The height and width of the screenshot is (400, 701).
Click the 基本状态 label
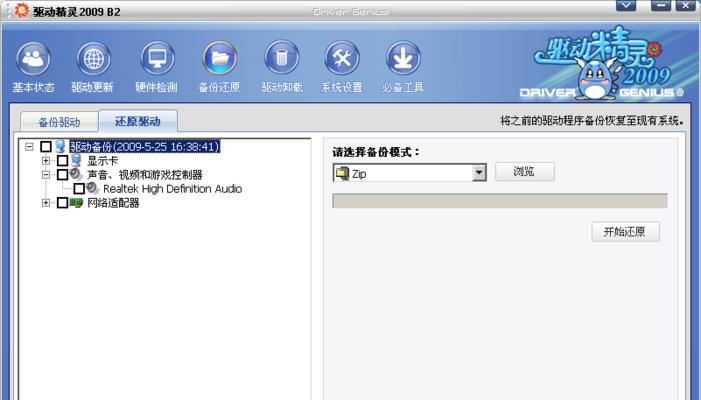click(x=34, y=87)
